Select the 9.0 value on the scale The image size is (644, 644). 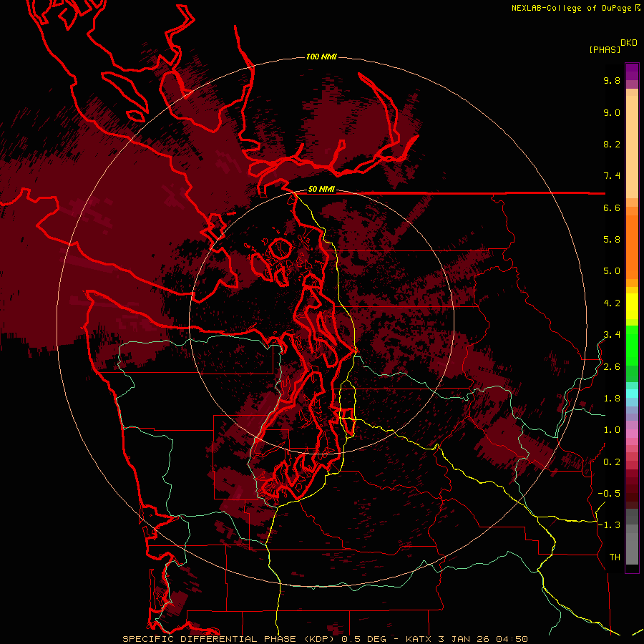[612, 112]
